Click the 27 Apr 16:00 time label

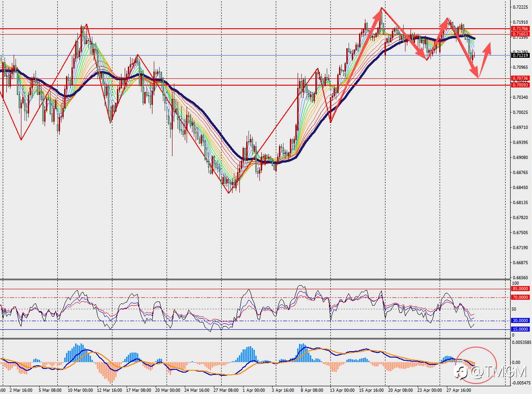point(459,390)
